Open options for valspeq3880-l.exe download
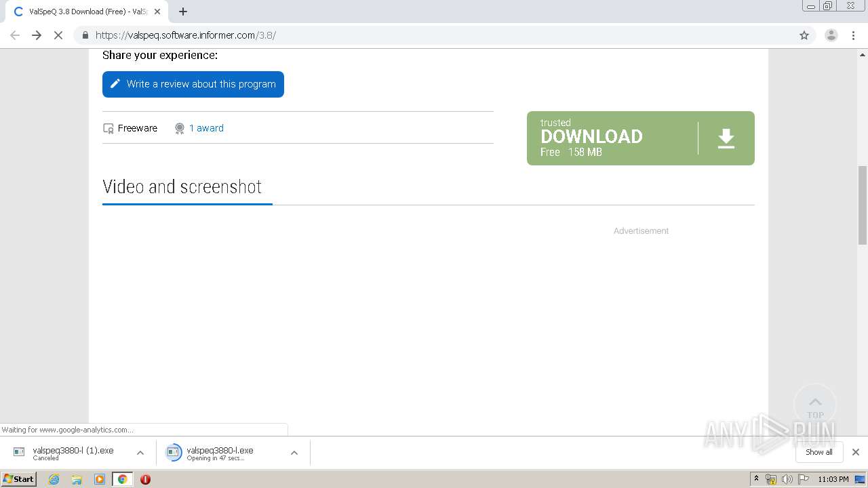The height and width of the screenshot is (488, 868). tap(294, 453)
